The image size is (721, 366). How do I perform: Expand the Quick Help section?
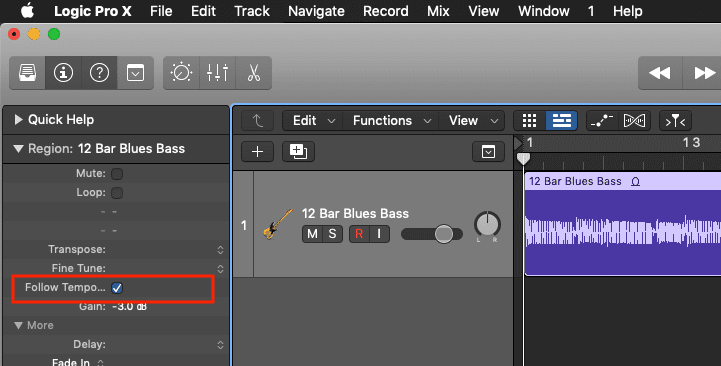point(18,120)
